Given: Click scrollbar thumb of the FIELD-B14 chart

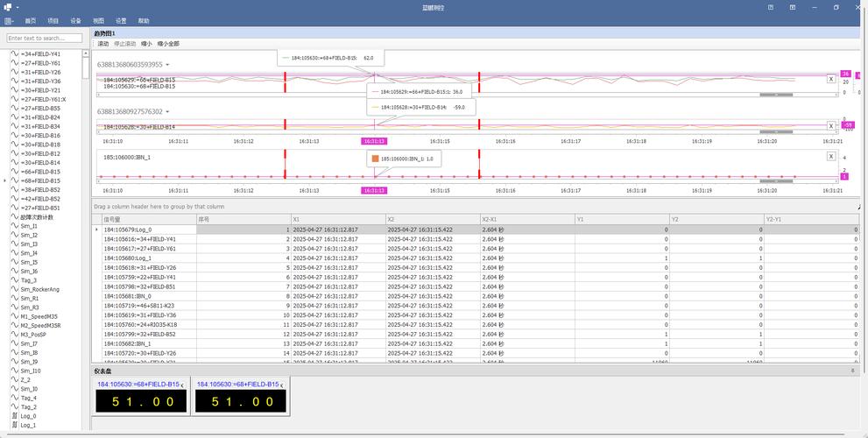Looking at the screenshot, I should [x=776, y=131].
